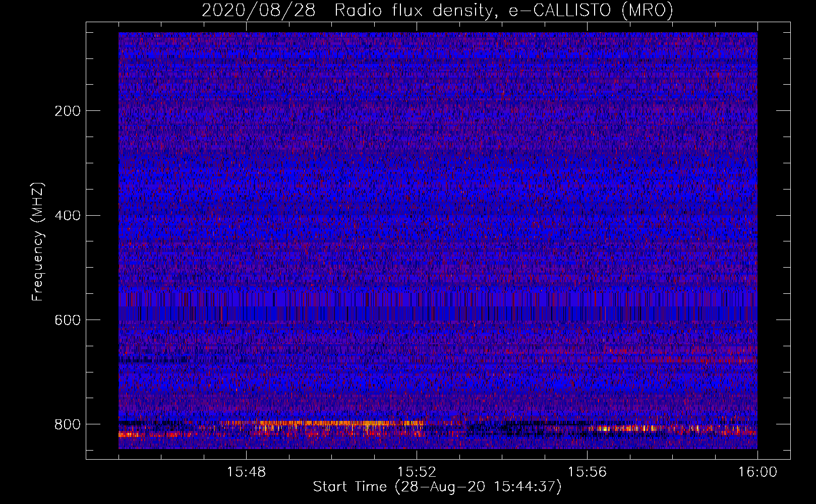The width and height of the screenshot is (816, 504).
Task: Click the 400 frequency tick label
Action: (x=68, y=216)
